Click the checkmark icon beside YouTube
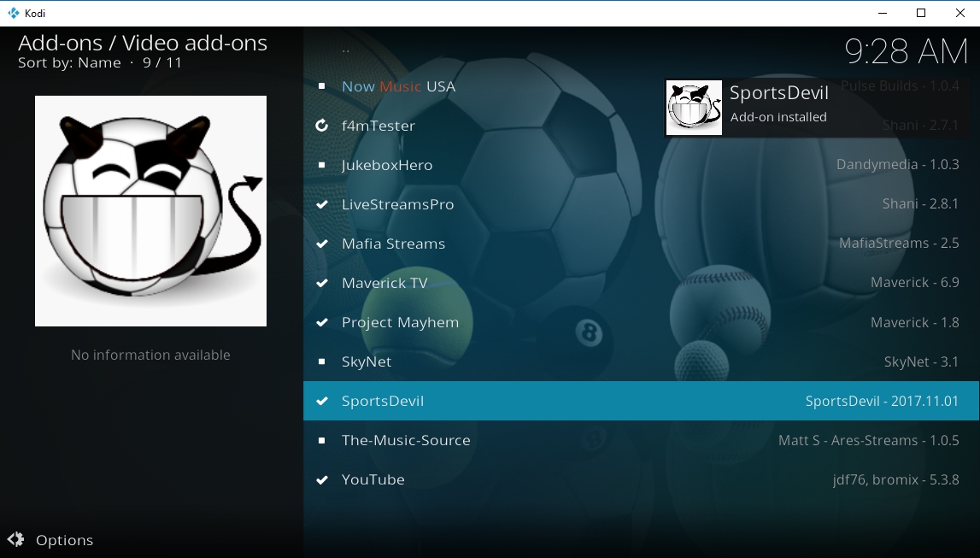 [322, 480]
